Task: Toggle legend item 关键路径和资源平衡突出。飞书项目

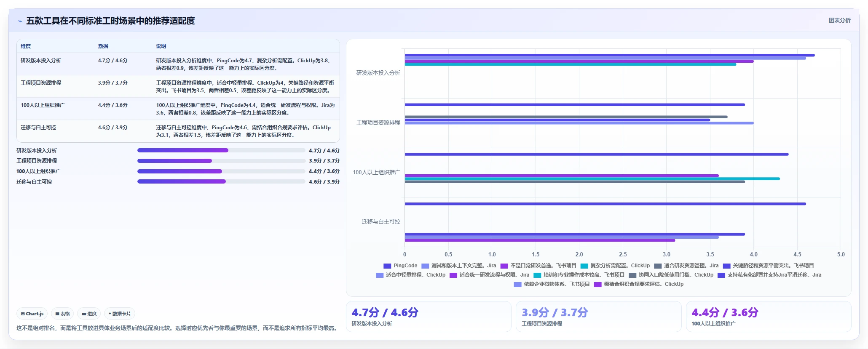Action: (768, 266)
